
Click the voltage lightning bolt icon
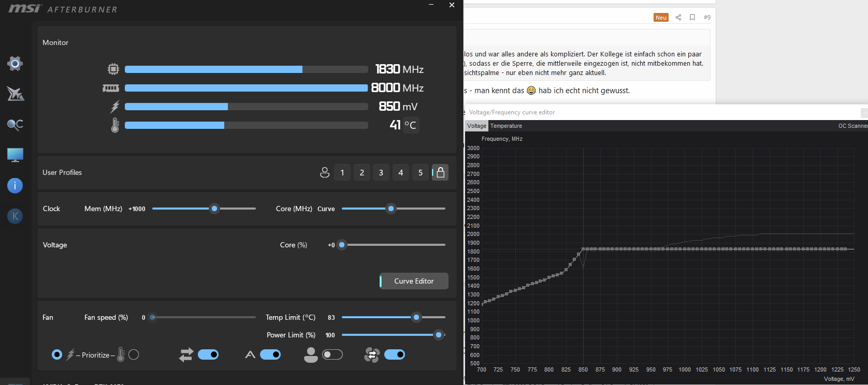click(x=115, y=107)
